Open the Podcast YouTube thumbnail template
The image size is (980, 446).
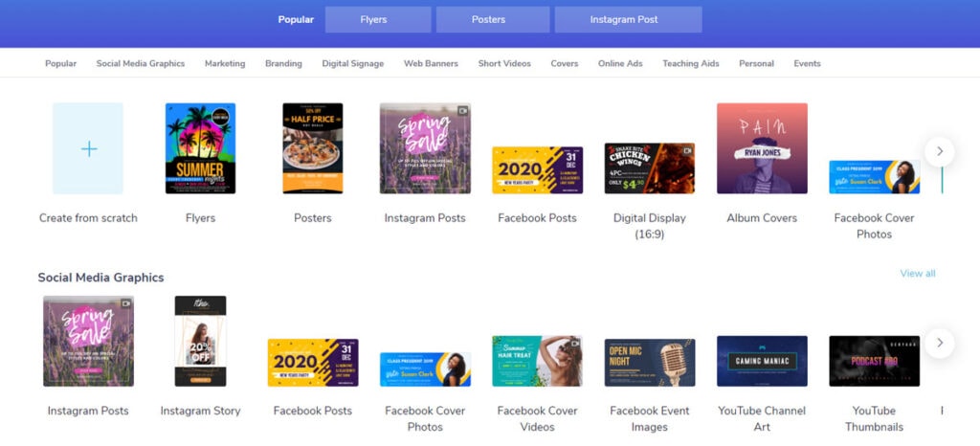(x=875, y=361)
